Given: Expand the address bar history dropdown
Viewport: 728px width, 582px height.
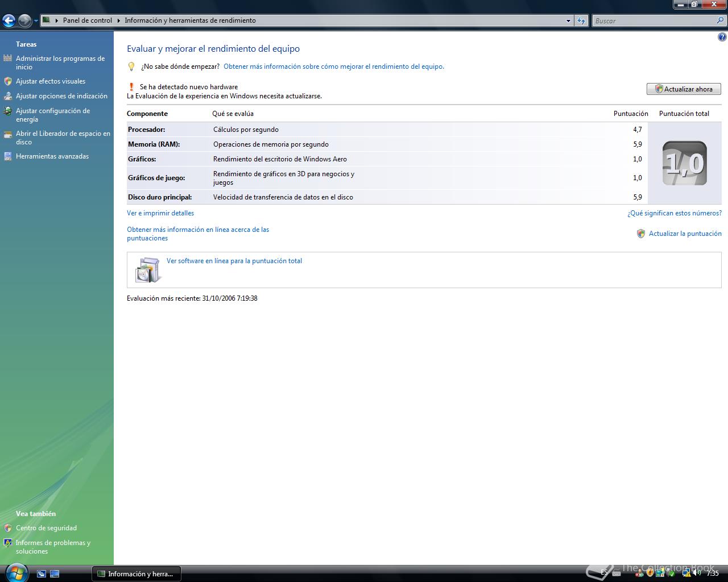Looking at the screenshot, I should (568, 20).
